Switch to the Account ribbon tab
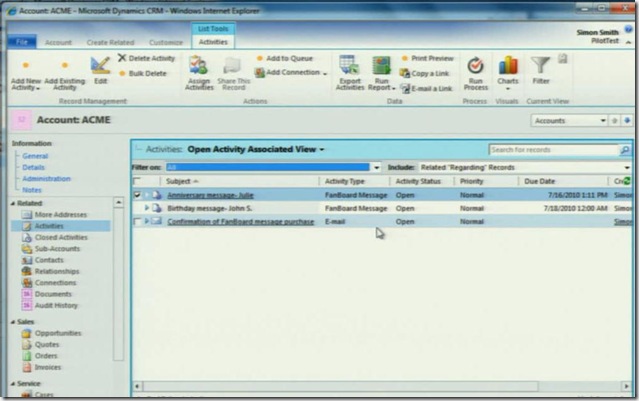Viewport: 639px width, 401px height. coord(58,42)
